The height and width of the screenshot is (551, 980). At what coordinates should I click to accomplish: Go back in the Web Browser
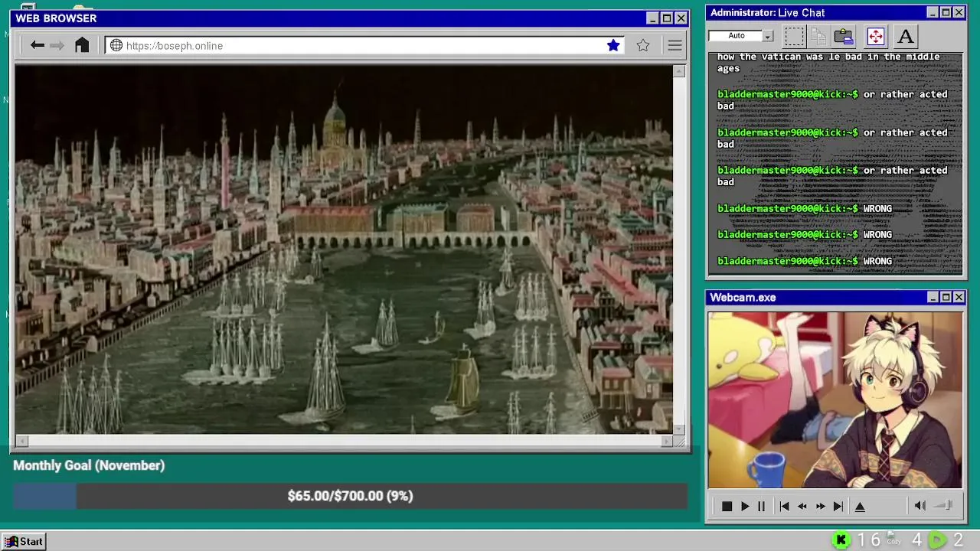pos(37,45)
